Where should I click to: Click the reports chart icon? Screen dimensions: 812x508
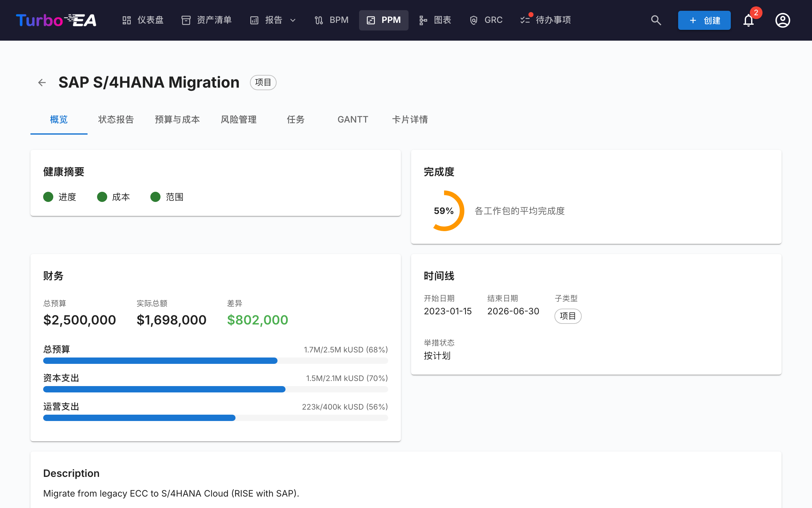pyautogui.click(x=254, y=20)
